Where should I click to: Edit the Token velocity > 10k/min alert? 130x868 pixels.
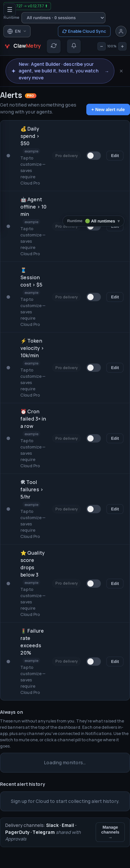tap(115, 368)
